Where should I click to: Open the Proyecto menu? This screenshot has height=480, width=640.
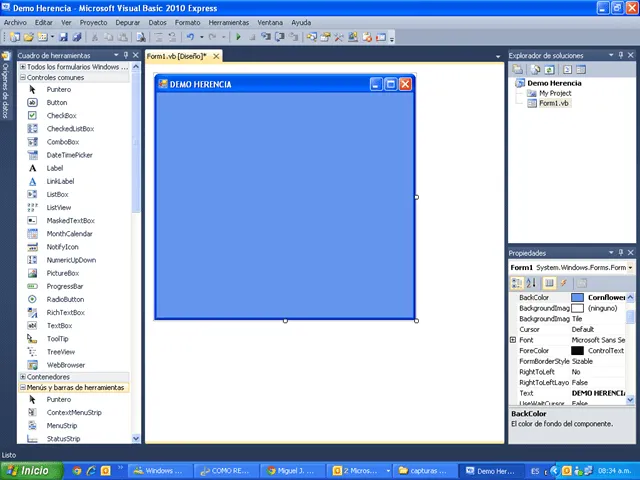pyautogui.click(x=93, y=22)
